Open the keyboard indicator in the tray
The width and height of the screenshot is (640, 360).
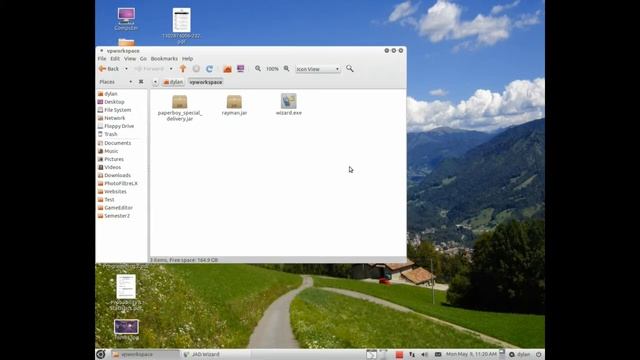(438, 354)
